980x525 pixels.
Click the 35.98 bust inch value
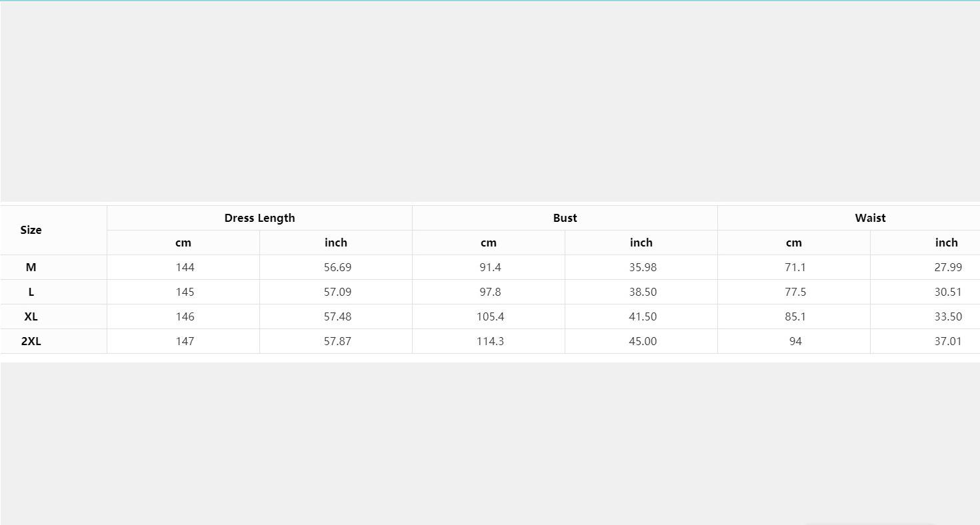[643, 267]
